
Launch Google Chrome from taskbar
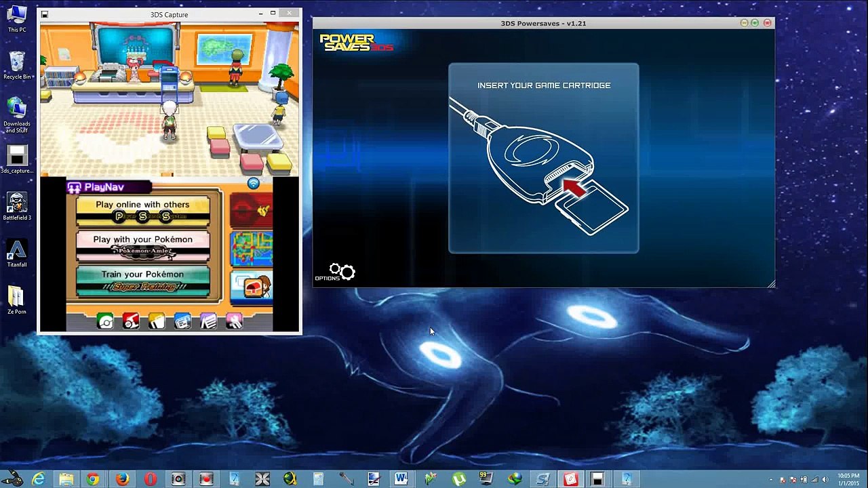93,479
